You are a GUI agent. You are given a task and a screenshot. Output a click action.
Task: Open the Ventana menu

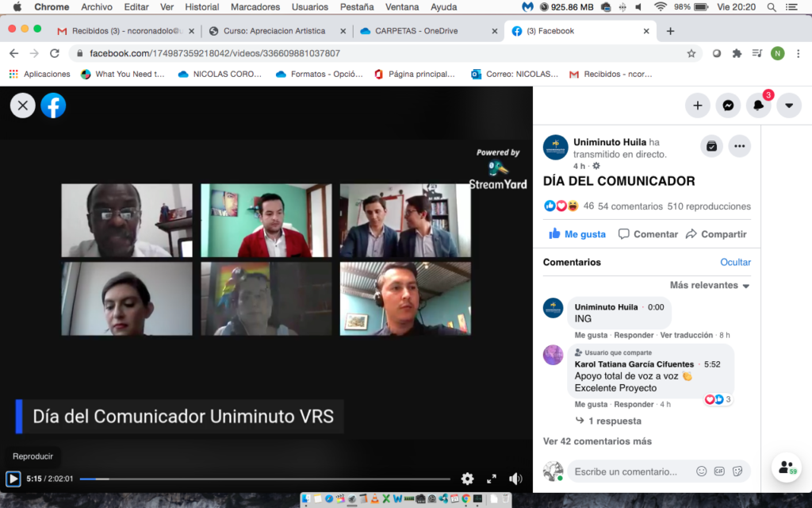click(402, 7)
